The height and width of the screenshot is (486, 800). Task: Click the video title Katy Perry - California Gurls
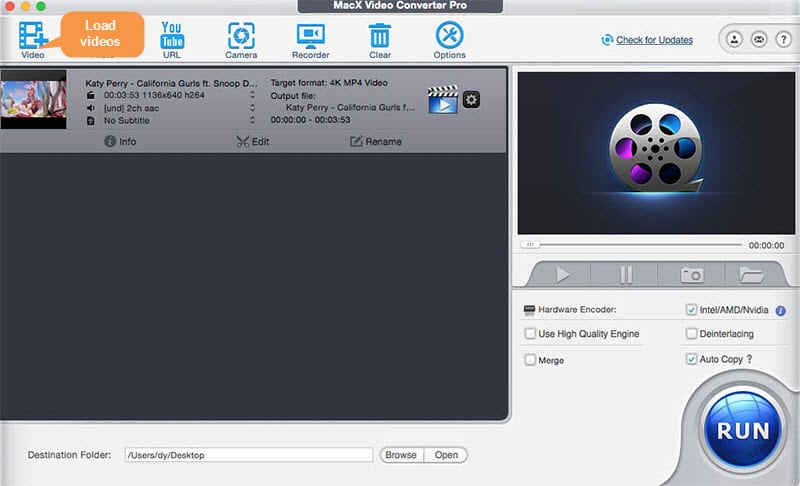[171, 83]
